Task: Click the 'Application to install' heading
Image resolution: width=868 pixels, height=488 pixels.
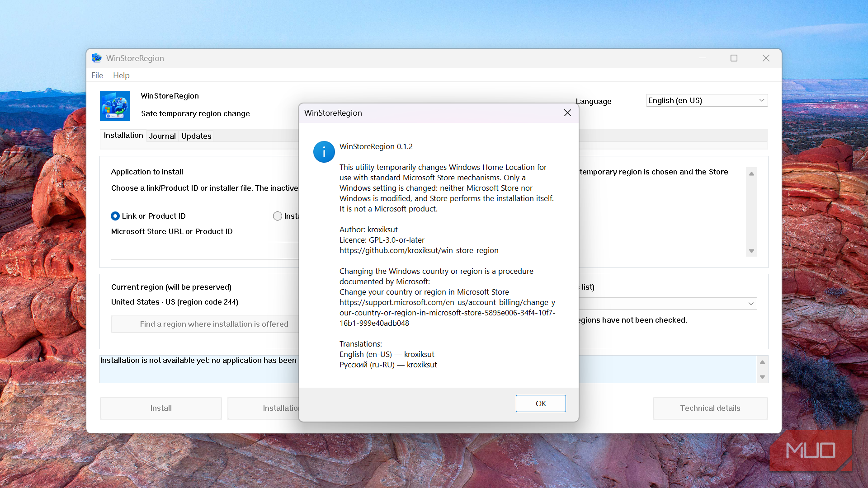Action: click(147, 172)
